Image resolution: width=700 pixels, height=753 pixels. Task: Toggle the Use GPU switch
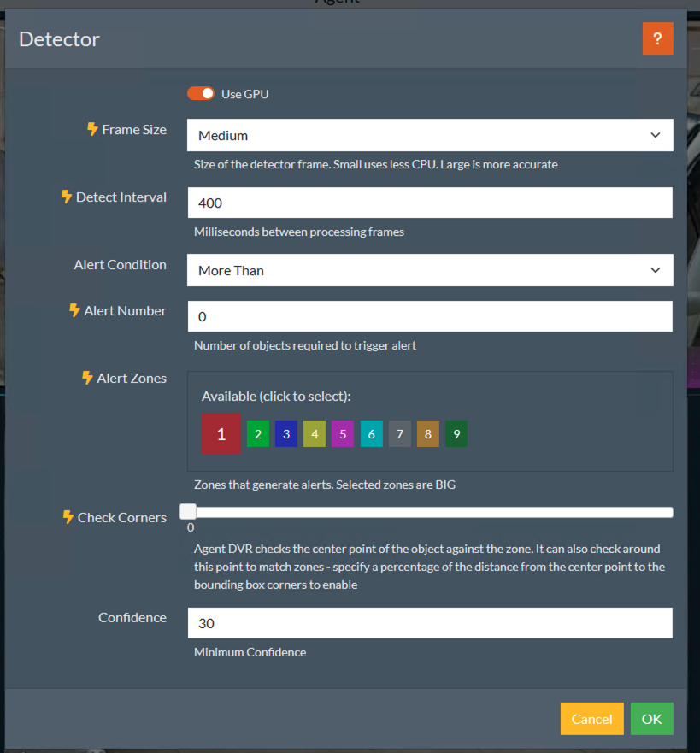click(x=201, y=94)
